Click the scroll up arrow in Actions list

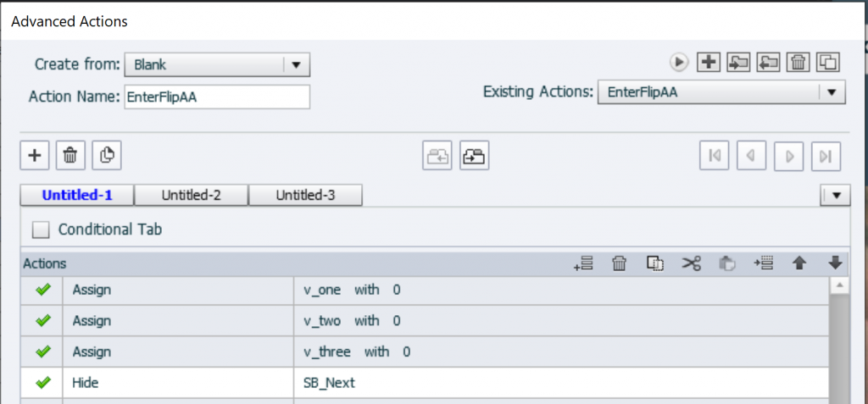point(838,286)
